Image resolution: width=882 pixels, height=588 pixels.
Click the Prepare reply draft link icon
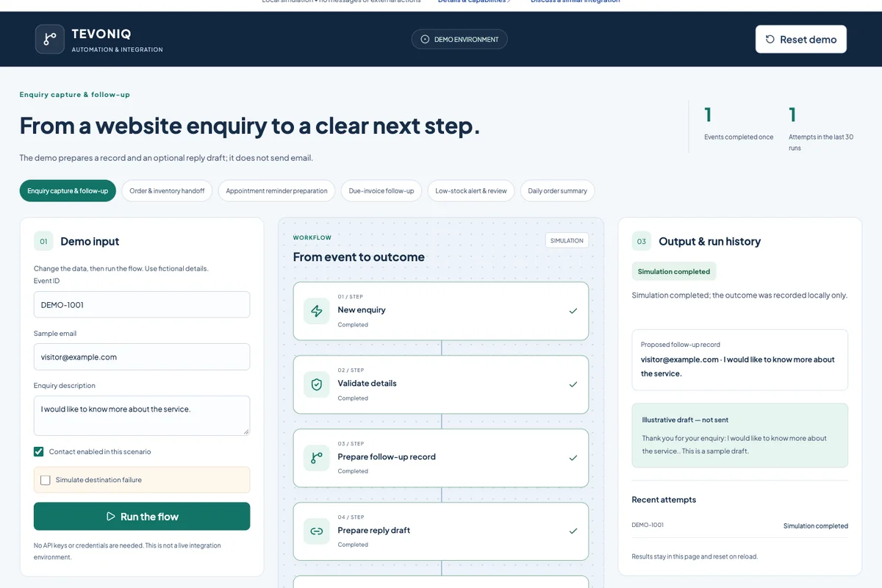(317, 531)
